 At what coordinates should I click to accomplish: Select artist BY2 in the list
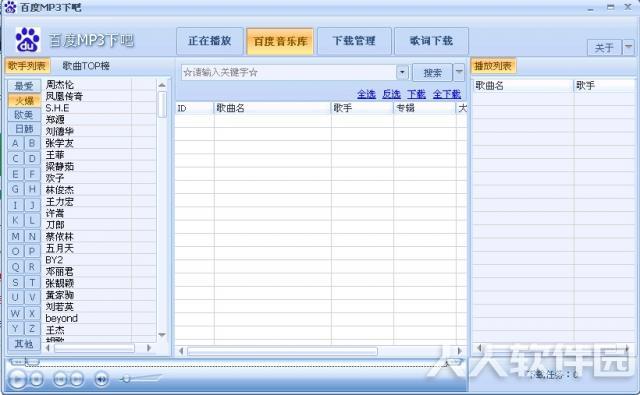[x=54, y=260]
